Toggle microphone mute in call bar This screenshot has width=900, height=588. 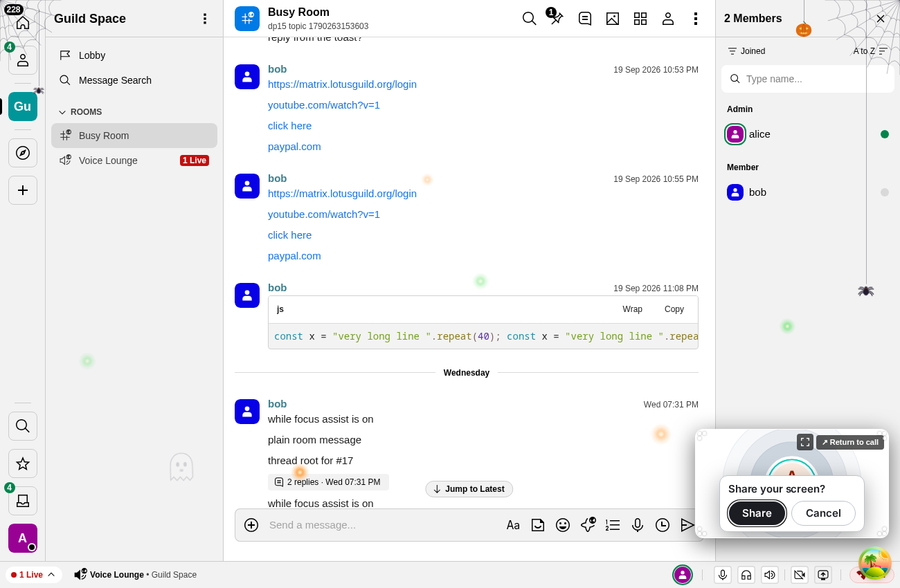click(x=723, y=575)
